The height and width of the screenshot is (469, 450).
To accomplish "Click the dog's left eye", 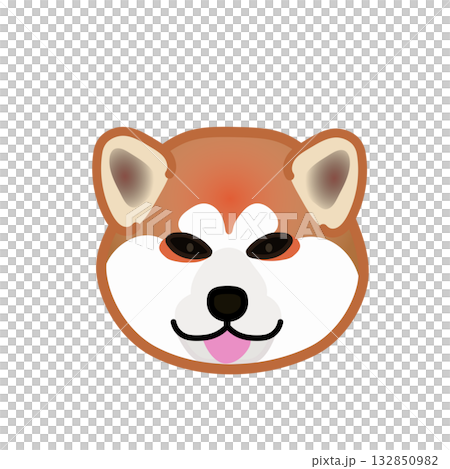I will (x=189, y=246).
